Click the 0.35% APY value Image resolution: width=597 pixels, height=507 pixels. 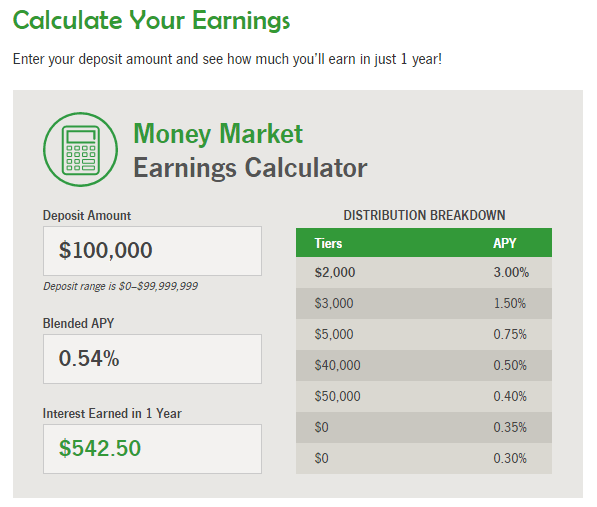point(510,427)
